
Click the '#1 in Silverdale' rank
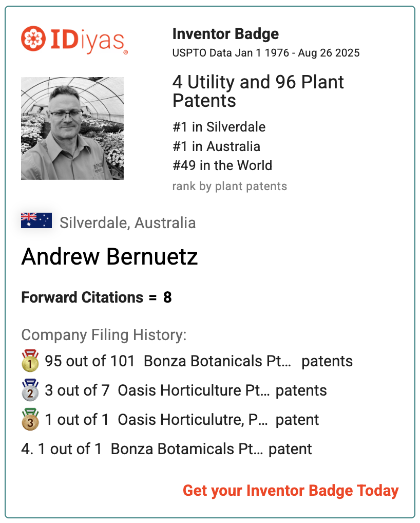point(219,127)
